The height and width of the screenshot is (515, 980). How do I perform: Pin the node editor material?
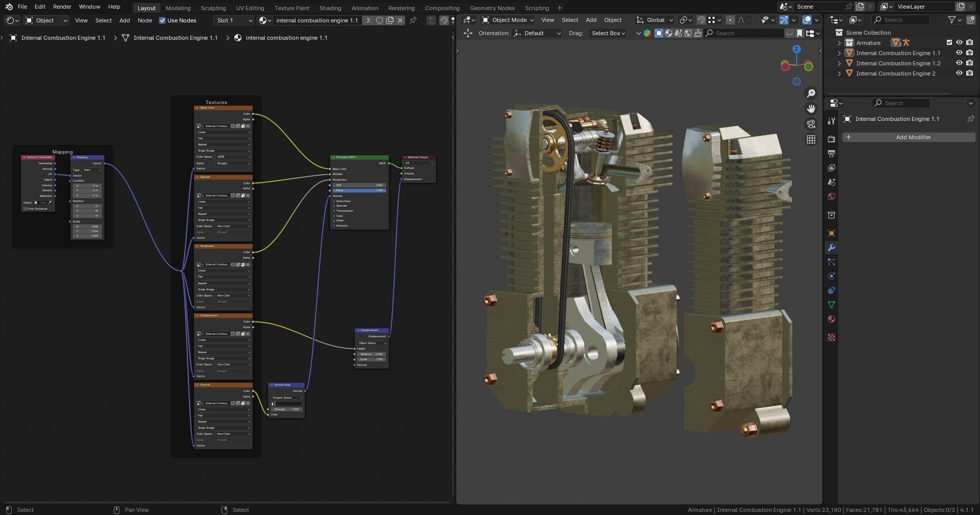click(x=413, y=20)
